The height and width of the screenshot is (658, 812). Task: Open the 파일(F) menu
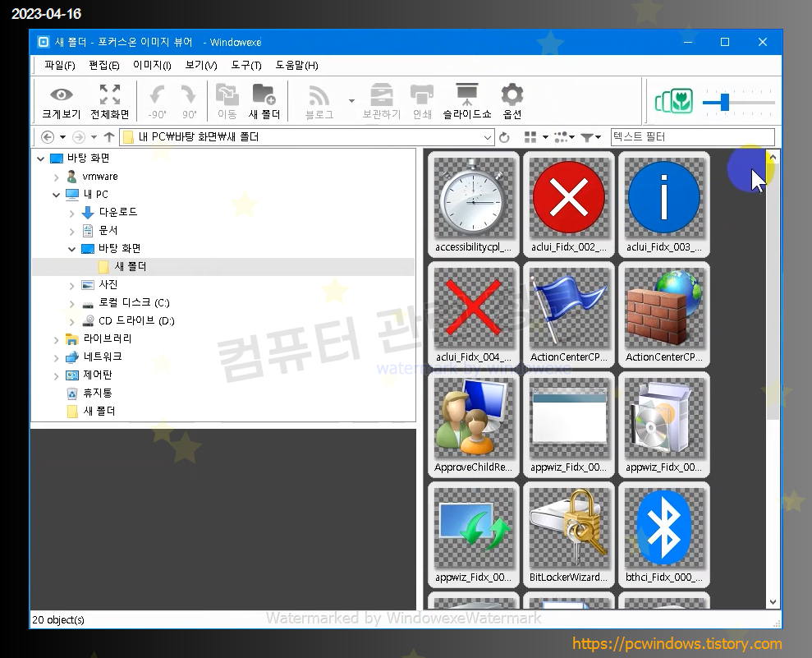(60, 65)
